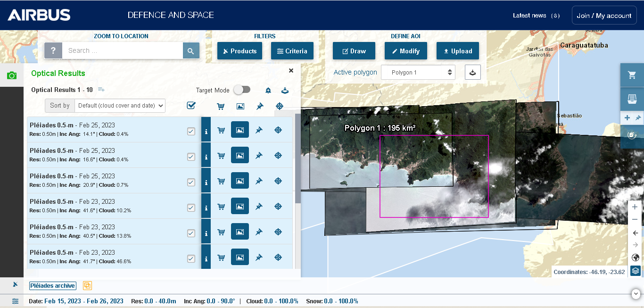This screenshot has height=308, width=644.
Task: Open the archive drawer side tab
Action: pos(632,99)
